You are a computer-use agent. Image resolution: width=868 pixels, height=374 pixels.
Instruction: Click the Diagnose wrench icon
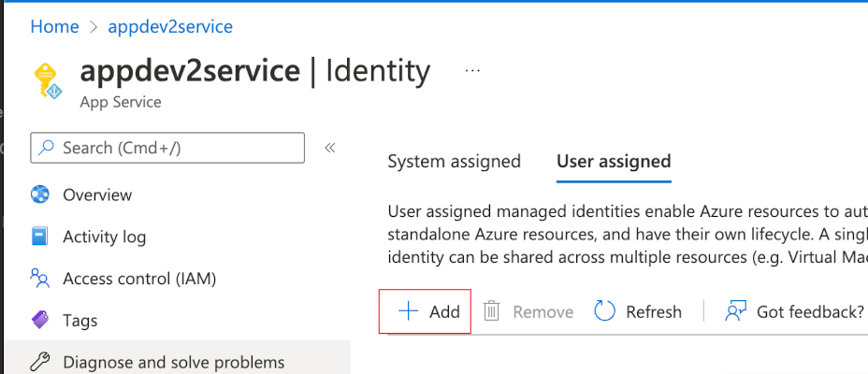(40, 362)
